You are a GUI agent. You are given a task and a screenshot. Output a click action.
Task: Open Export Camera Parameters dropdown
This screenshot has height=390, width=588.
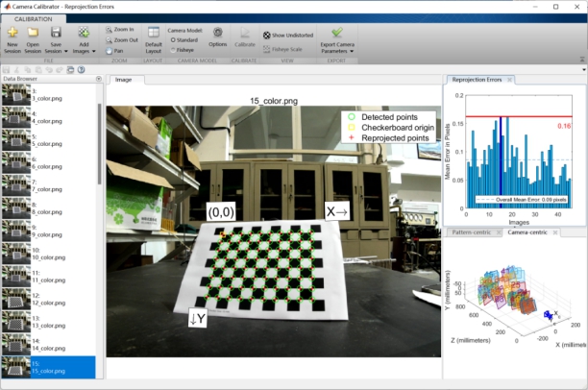click(336, 50)
